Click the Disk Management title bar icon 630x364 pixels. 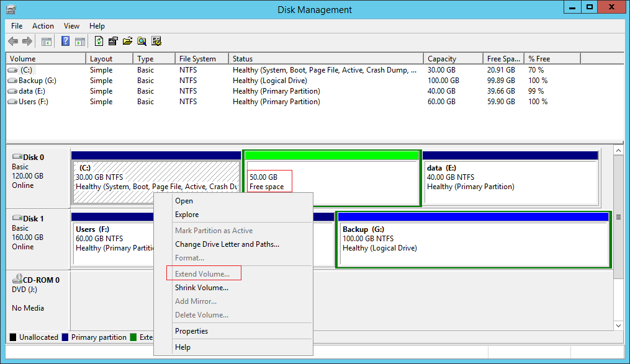click(x=11, y=9)
